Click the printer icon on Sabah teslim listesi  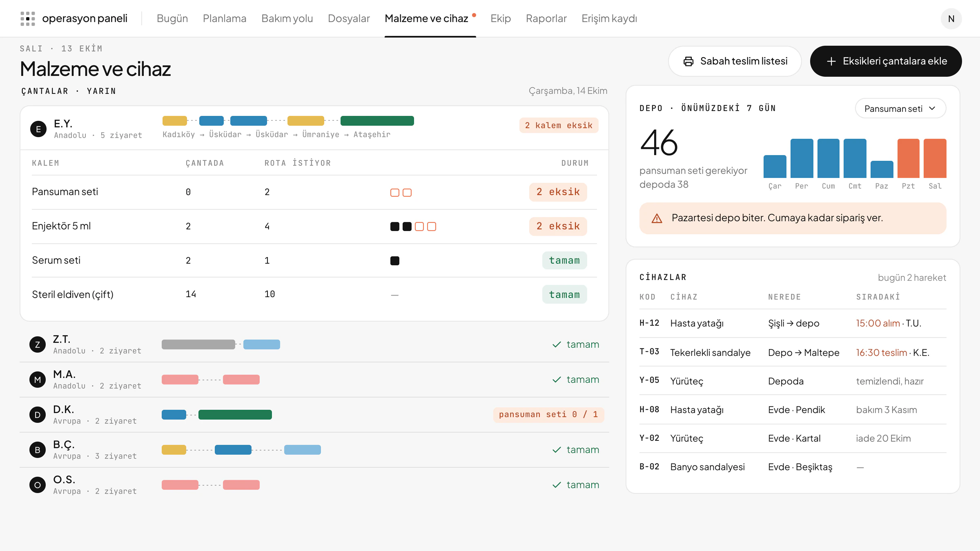[x=688, y=61]
